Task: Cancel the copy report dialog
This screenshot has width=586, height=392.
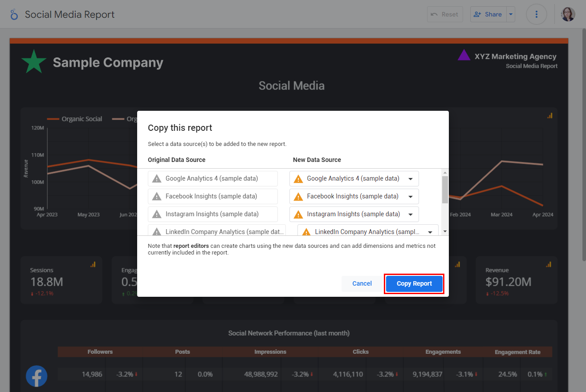Action: point(362,283)
